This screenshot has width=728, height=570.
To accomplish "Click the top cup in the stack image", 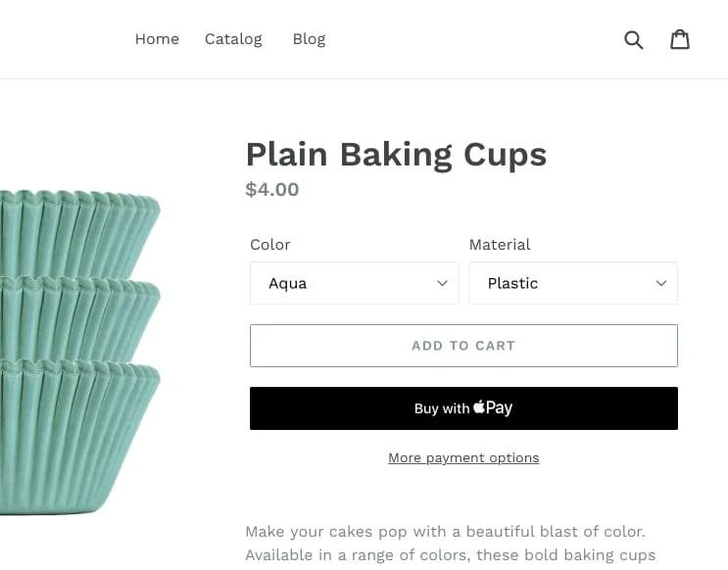I will click(80, 232).
